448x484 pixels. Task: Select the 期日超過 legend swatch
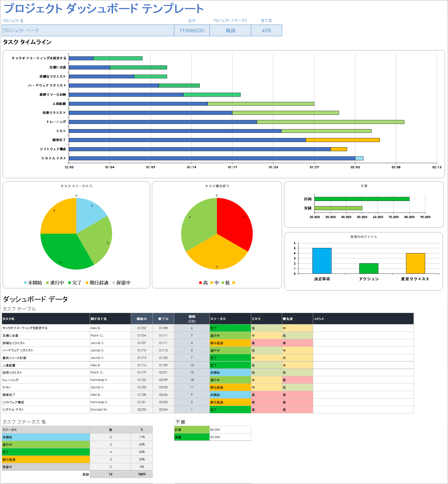point(87,283)
